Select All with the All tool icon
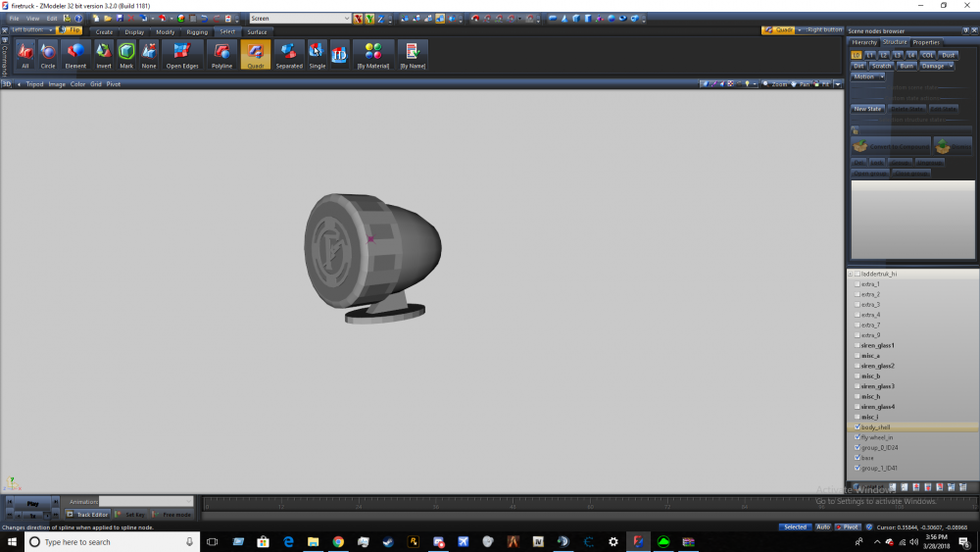980x552 pixels. (x=25, y=55)
